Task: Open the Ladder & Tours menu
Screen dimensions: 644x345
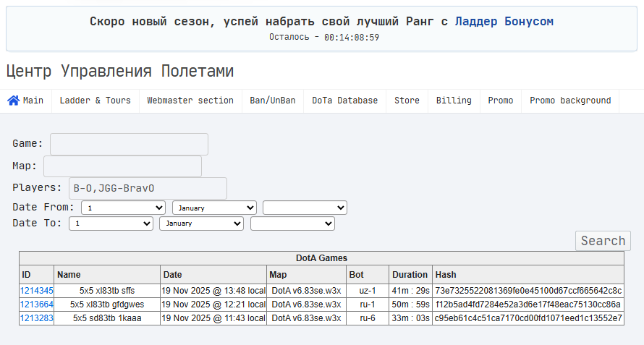Action: point(95,101)
